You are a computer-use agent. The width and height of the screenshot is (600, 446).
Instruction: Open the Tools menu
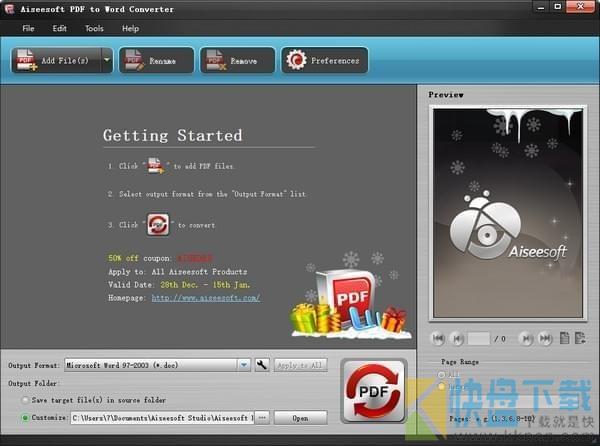pos(94,28)
